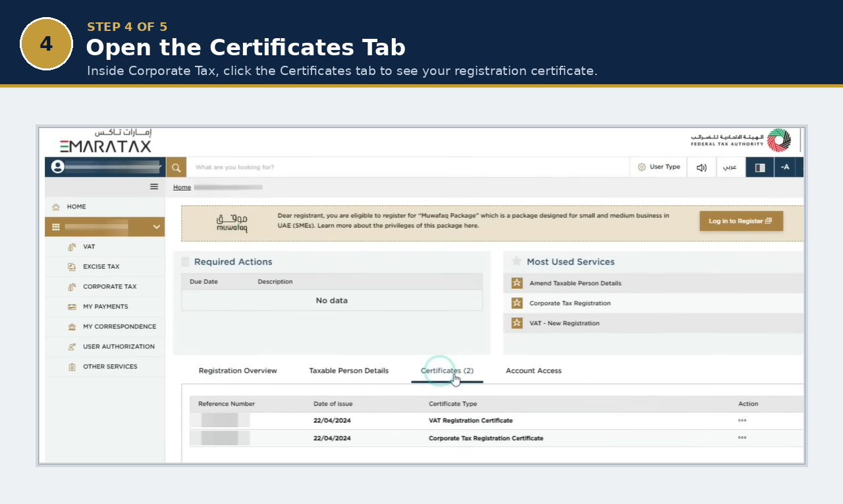Image resolution: width=843 pixels, height=504 pixels.
Task: Open OTHER SERVICES in the sidebar
Action: click(110, 366)
